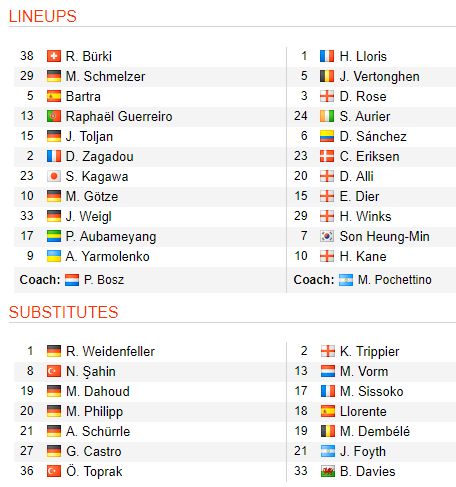The height and width of the screenshot is (487, 456).
Task: Click the SUBSTITUTES section heading
Action: 63,312
